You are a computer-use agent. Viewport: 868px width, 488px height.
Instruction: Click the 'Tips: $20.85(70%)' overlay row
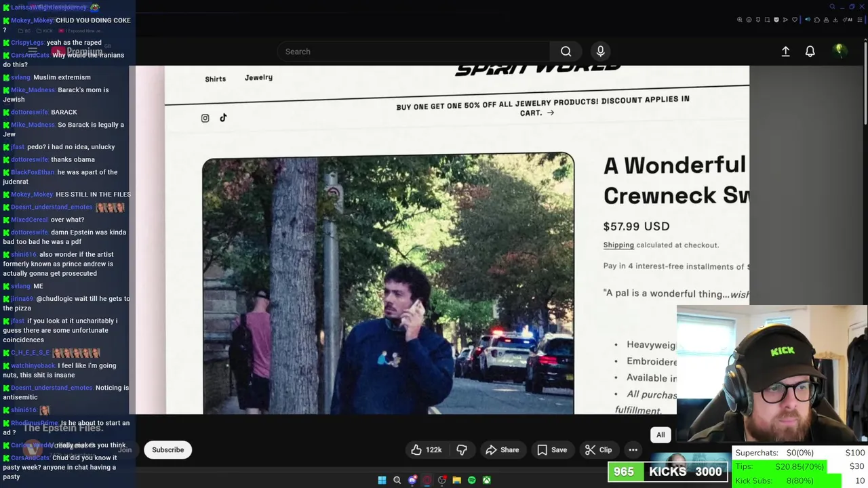[800, 466]
